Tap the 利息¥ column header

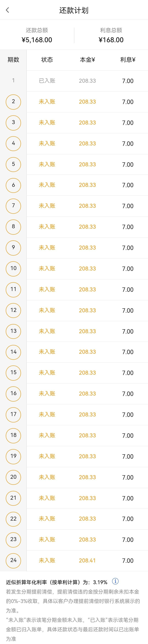(128, 60)
